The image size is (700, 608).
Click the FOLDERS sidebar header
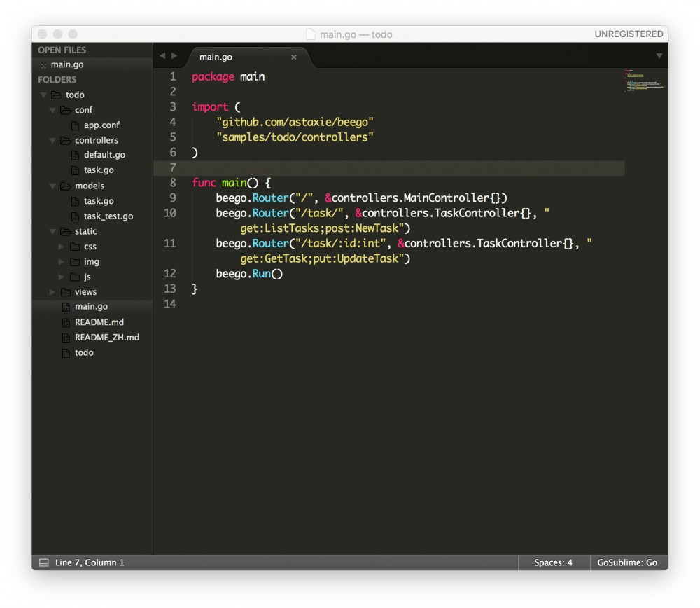(57, 80)
